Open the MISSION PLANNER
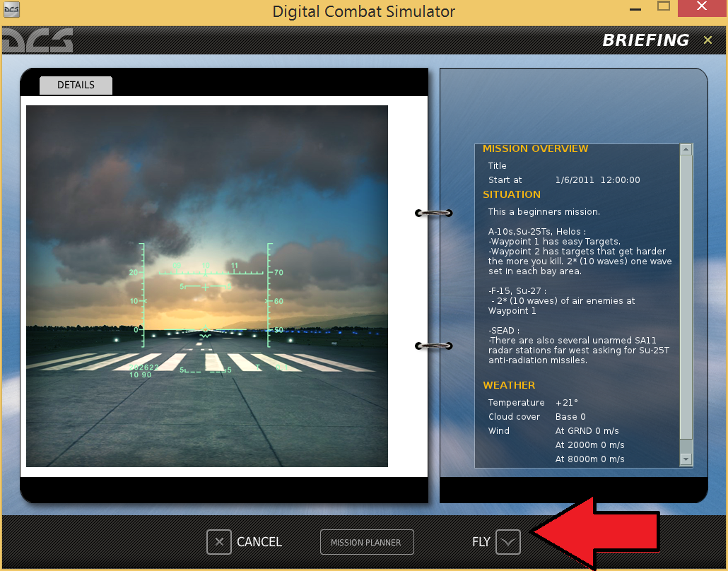The width and height of the screenshot is (728, 571). [367, 542]
